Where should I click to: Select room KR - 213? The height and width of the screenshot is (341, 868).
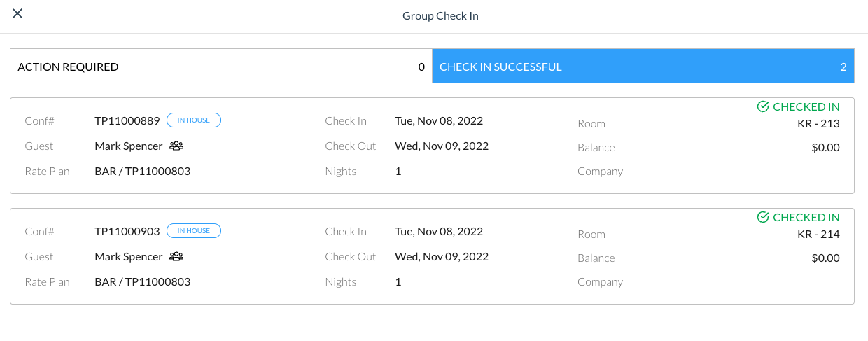[x=818, y=124]
